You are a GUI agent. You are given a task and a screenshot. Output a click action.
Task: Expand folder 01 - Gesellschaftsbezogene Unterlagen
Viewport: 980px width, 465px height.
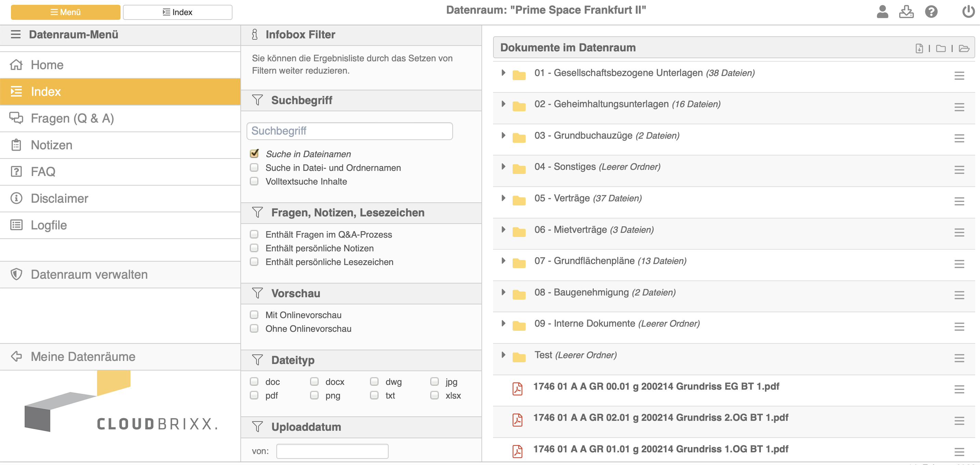tap(503, 73)
